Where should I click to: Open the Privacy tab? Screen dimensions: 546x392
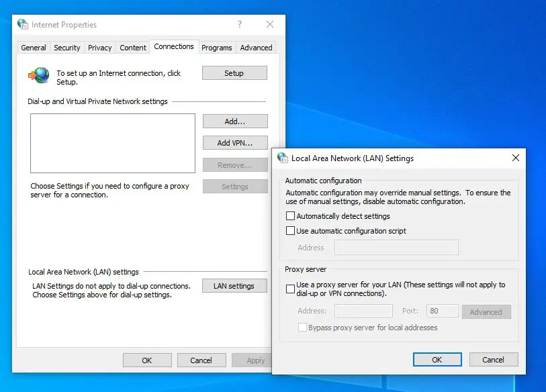coord(99,48)
